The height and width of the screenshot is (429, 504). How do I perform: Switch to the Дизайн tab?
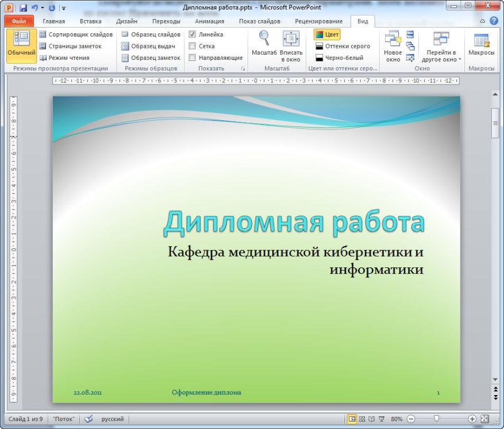click(126, 21)
